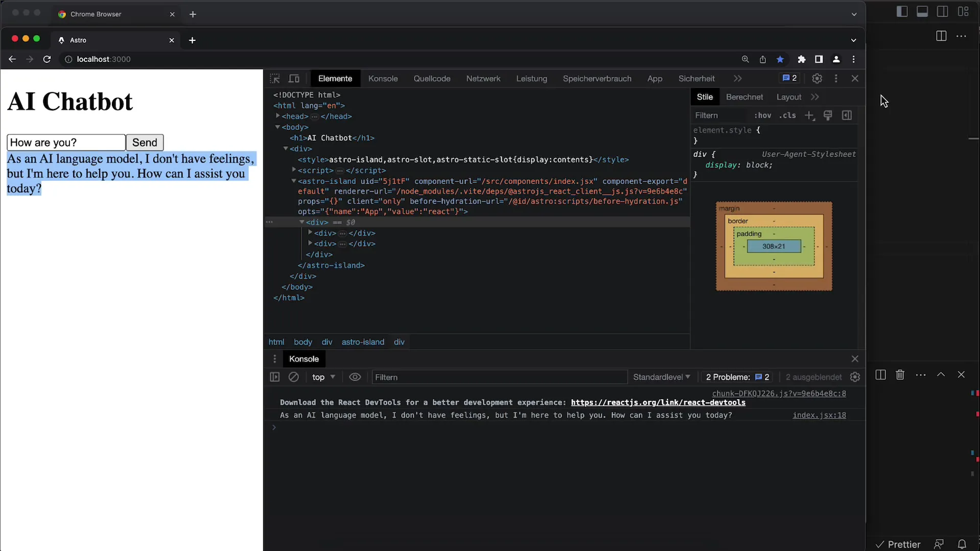980x551 pixels.
Task: Click the issues counter badge showing 2
Action: (x=790, y=78)
